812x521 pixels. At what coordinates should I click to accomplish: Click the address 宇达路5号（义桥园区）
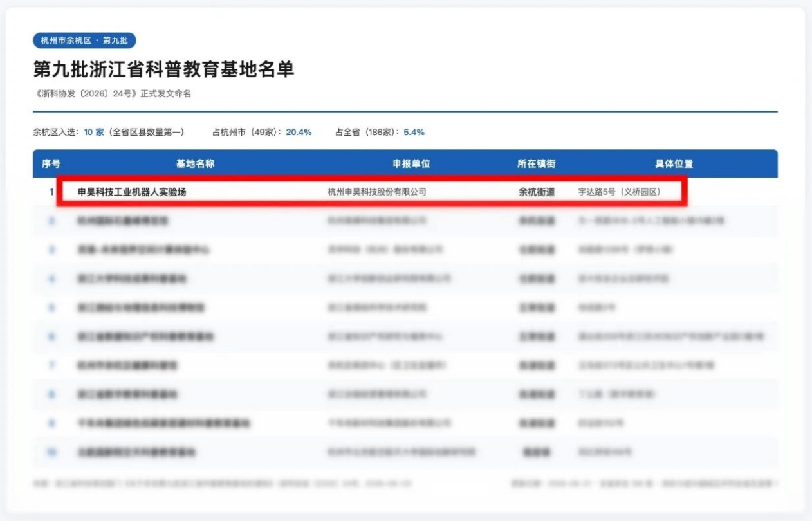(620, 192)
